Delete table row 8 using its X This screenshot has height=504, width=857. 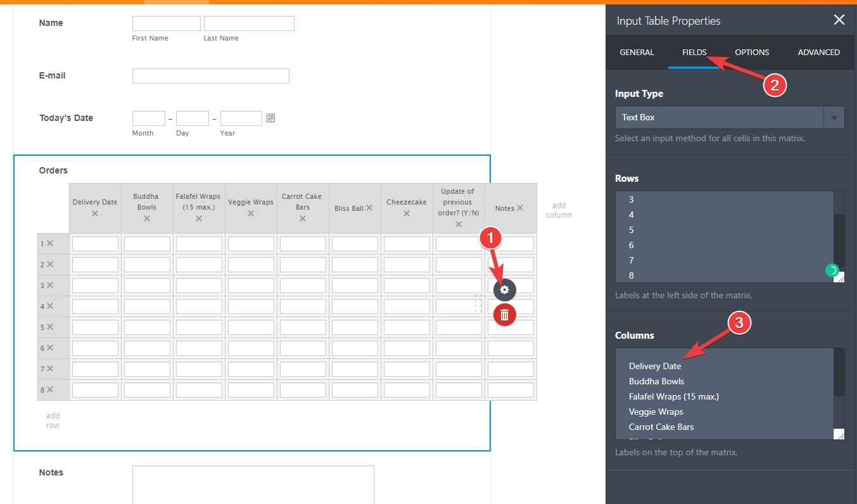pyautogui.click(x=49, y=389)
